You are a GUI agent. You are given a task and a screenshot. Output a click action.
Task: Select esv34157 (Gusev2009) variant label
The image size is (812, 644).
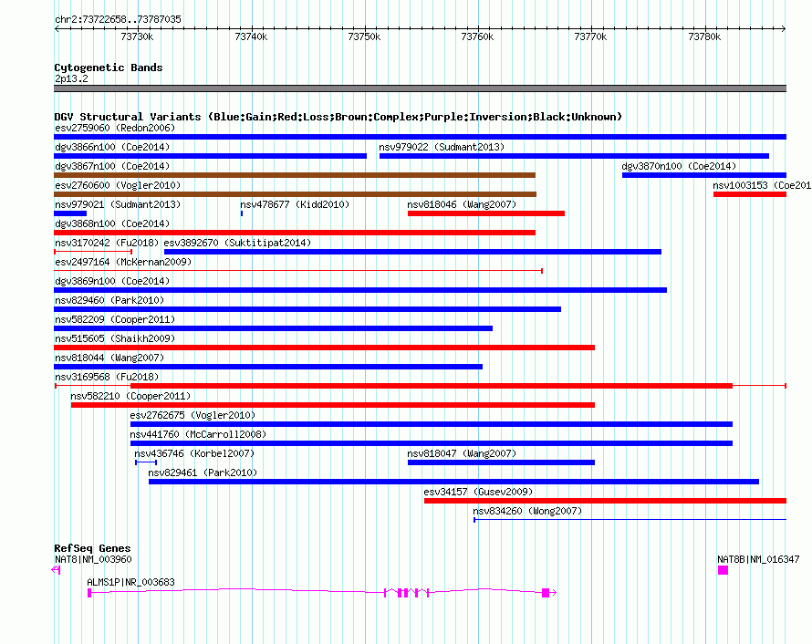[x=478, y=492]
